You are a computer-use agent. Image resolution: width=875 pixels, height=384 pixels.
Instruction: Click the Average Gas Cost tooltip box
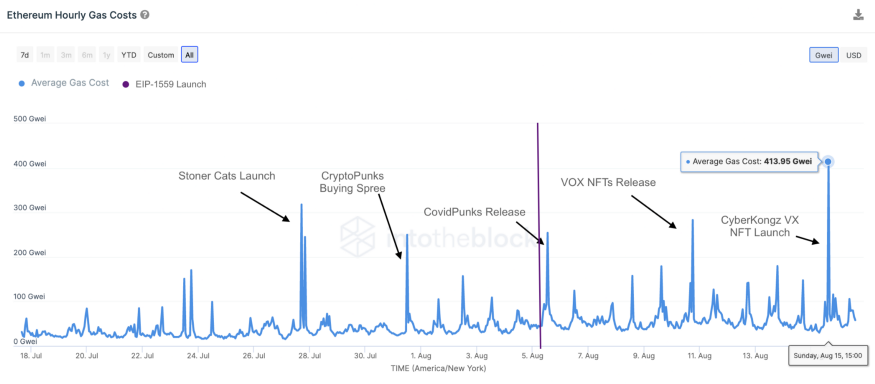click(x=749, y=161)
